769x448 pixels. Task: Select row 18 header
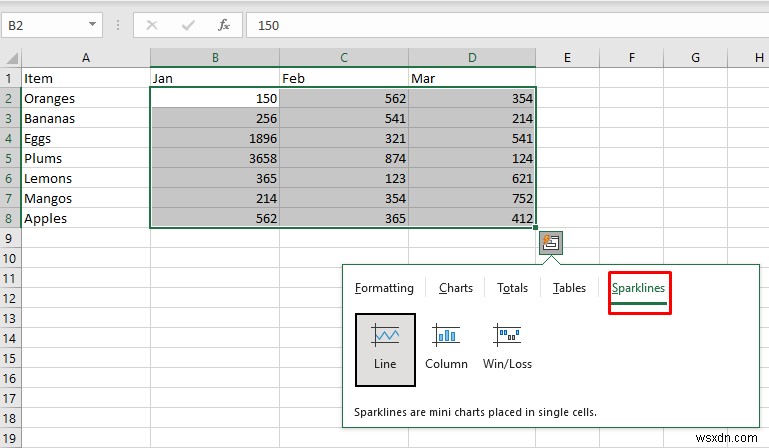click(x=10, y=419)
